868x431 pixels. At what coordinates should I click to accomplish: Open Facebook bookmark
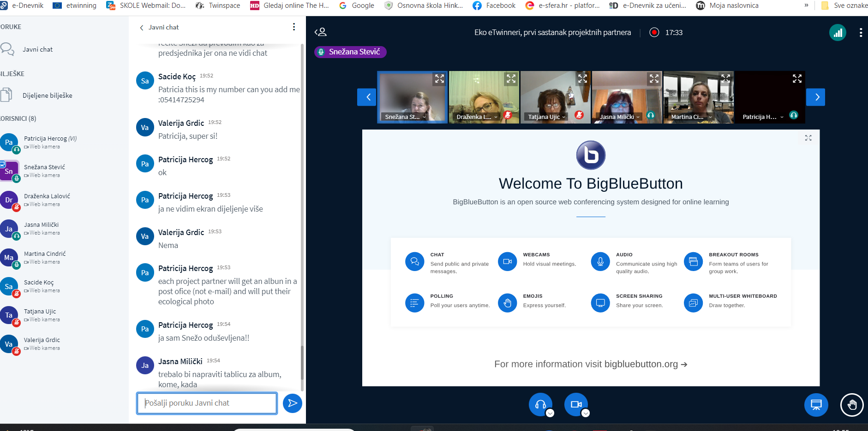click(494, 6)
